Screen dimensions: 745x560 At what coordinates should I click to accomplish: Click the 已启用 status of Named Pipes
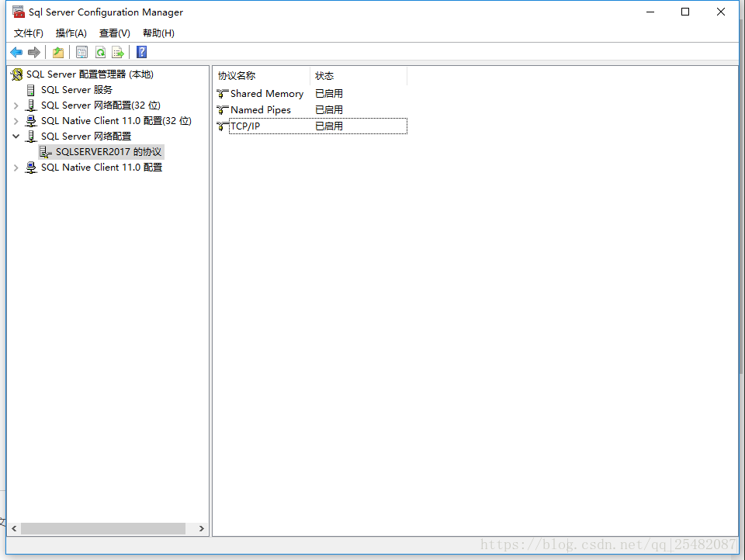tap(329, 110)
